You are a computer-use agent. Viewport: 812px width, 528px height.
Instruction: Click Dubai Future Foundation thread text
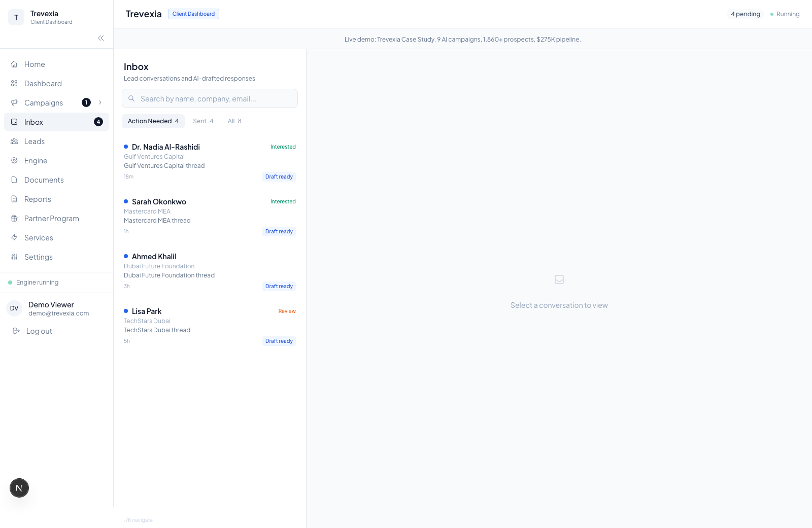pyautogui.click(x=170, y=275)
